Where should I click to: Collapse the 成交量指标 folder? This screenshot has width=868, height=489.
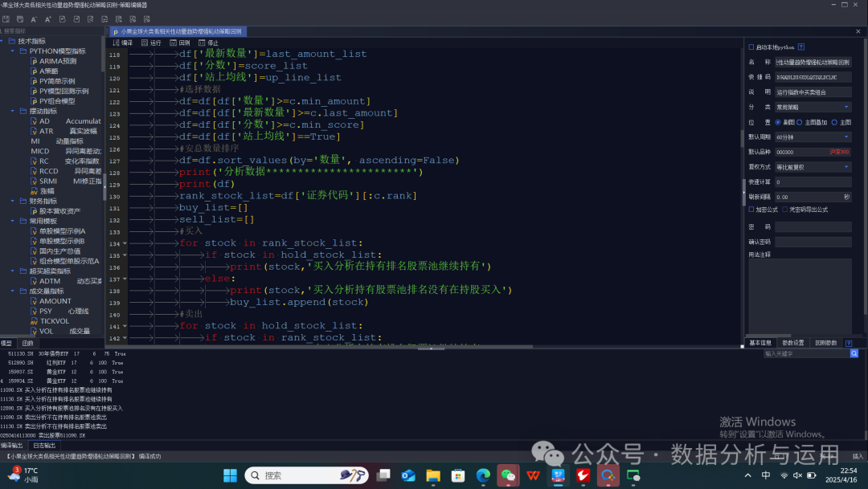[x=13, y=291]
